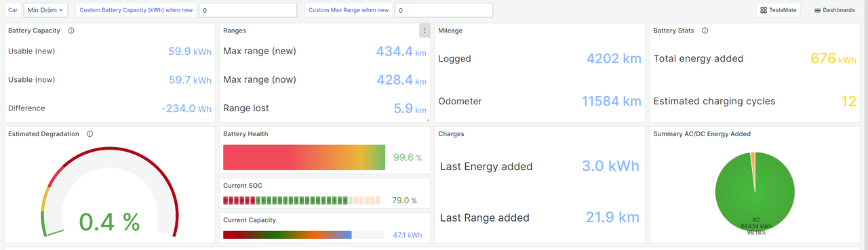Click the Battery Health gradient bar
Viewport: 868px width, 250px height.
click(304, 157)
